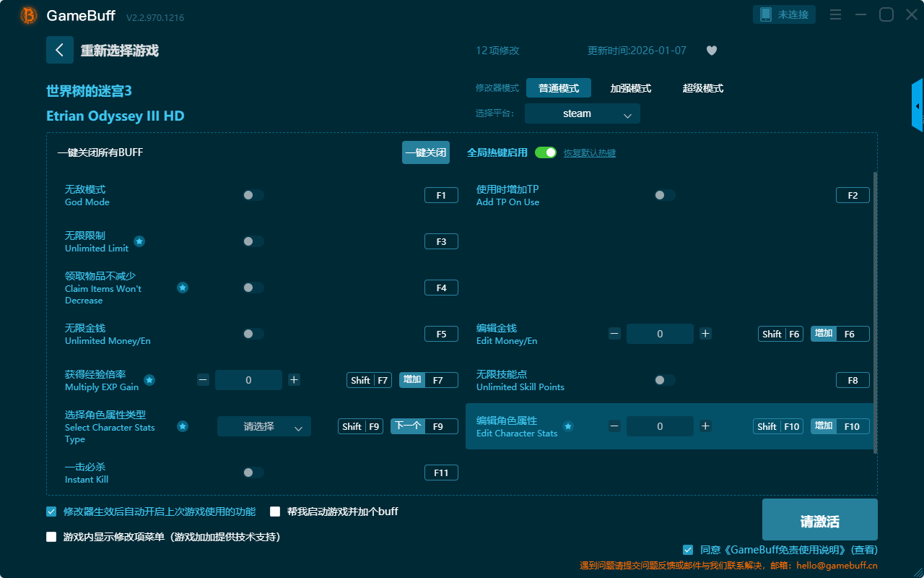Open the steam platform dropdown
924x578 pixels.
pyautogui.click(x=582, y=113)
